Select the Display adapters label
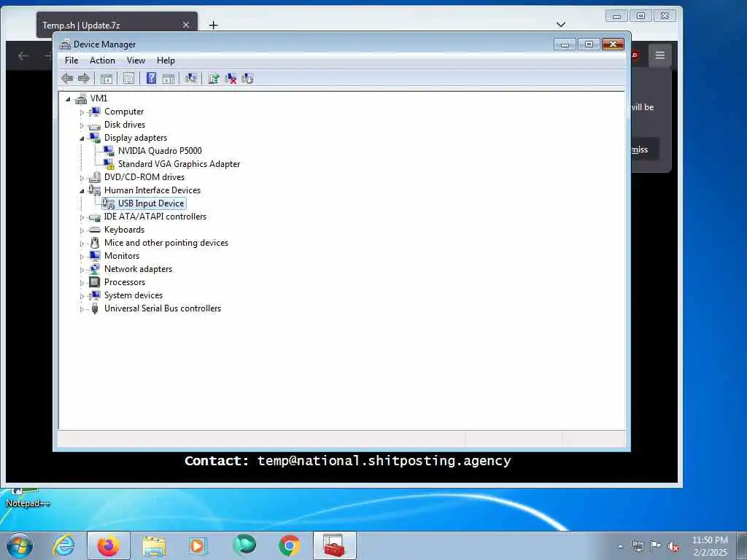This screenshot has width=747, height=560. pyautogui.click(x=136, y=138)
